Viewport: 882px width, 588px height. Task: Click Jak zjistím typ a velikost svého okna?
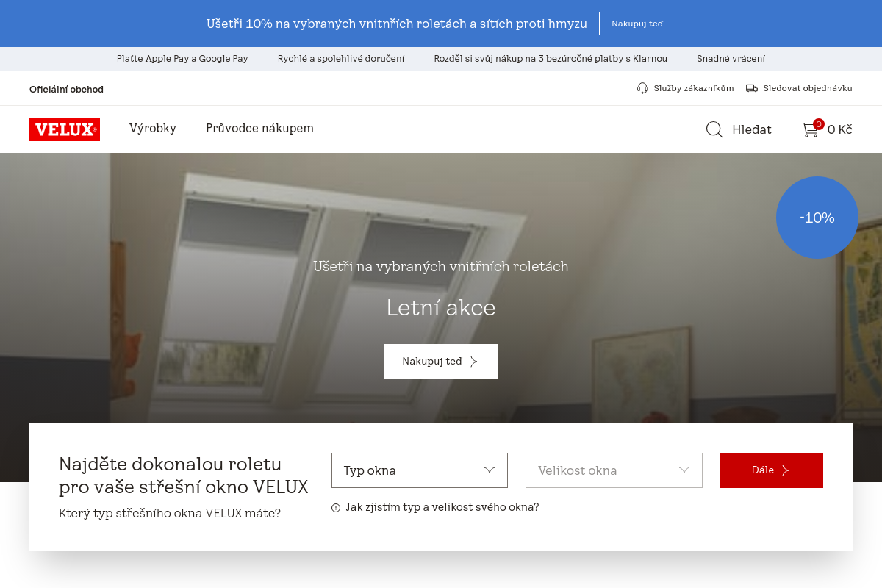tap(442, 507)
